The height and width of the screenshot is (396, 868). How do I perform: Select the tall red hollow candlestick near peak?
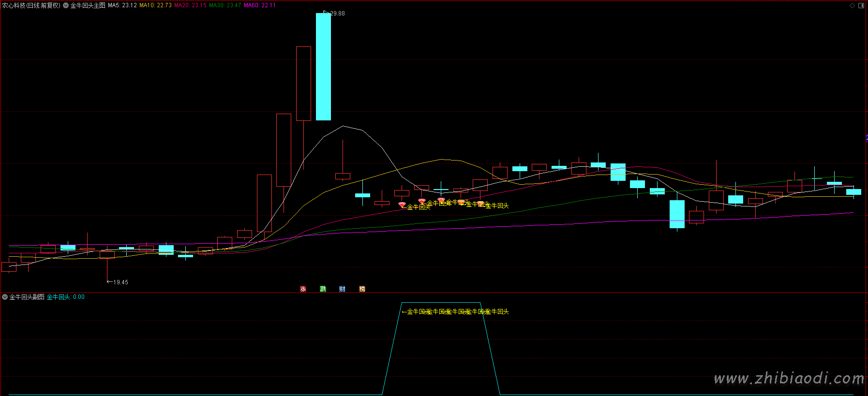[x=303, y=83]
